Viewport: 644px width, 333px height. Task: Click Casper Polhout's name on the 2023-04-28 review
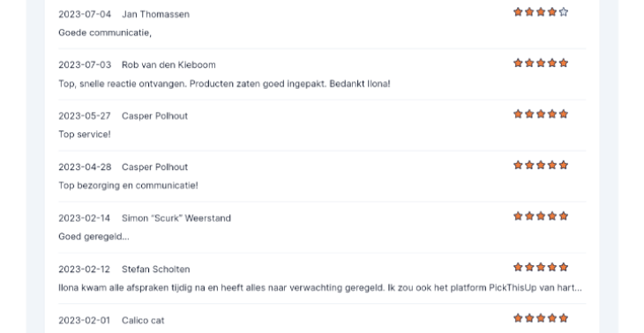point(155,166)
